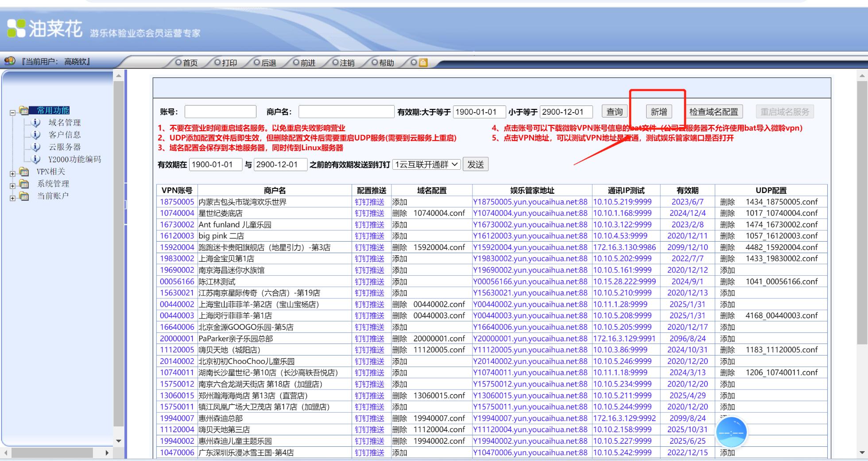Add domain config for 陈江林测试 row
This screenshot has height=461, width=868.
point(399,281)
